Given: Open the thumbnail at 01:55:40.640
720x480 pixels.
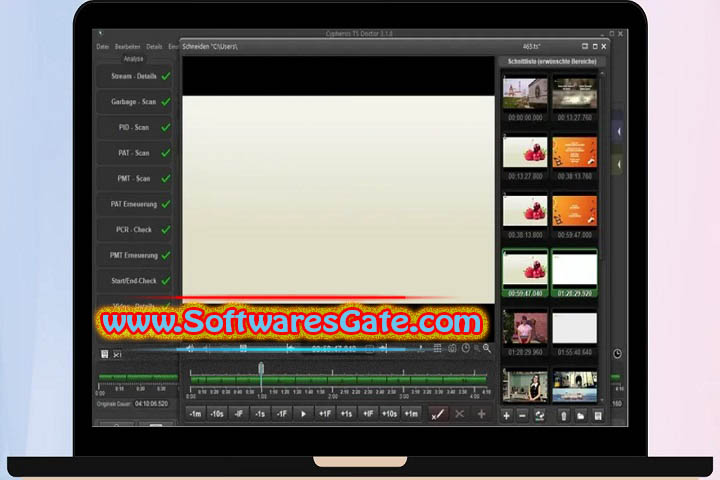Looking at the screenshot, I should [x=574, y=328].
